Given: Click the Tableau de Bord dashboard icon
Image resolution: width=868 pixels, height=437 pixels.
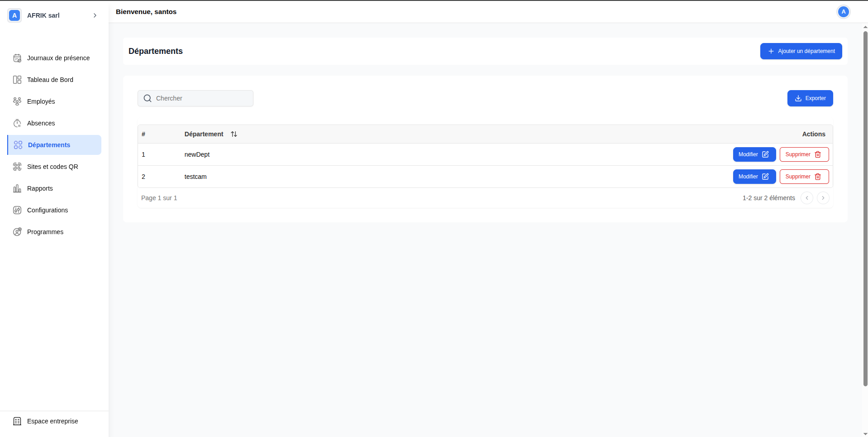Looking at the screenshot, I should coord(17,80).
